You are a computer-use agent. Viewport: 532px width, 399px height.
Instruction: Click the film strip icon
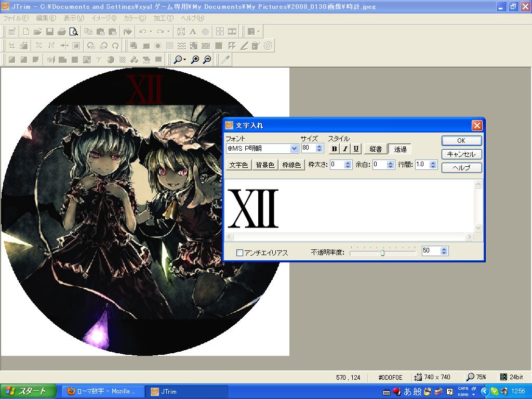point(232,32)
